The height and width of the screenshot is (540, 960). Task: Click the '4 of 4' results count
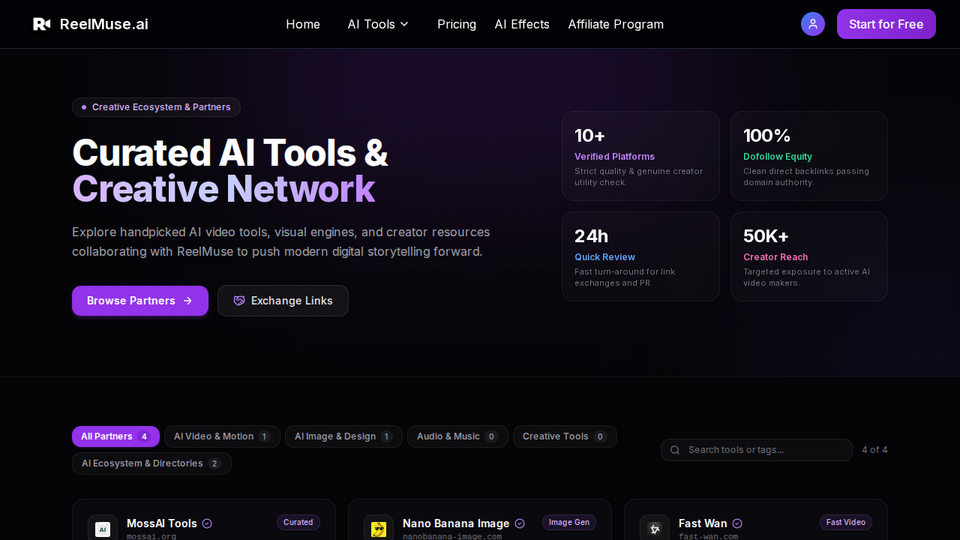[x=874, y=450]
